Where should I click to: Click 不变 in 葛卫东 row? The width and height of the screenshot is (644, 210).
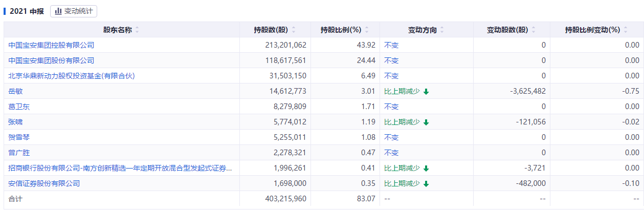(x=391, y=107)
